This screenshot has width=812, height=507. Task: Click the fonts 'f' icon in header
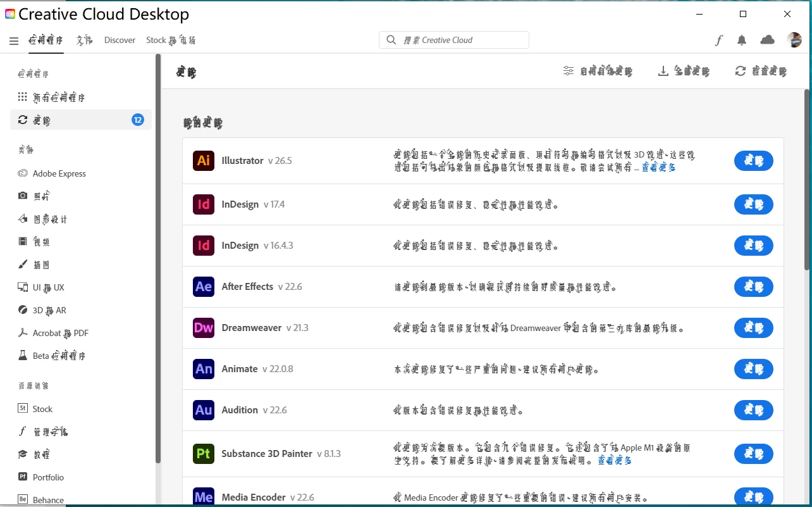[x=718, y=41]
